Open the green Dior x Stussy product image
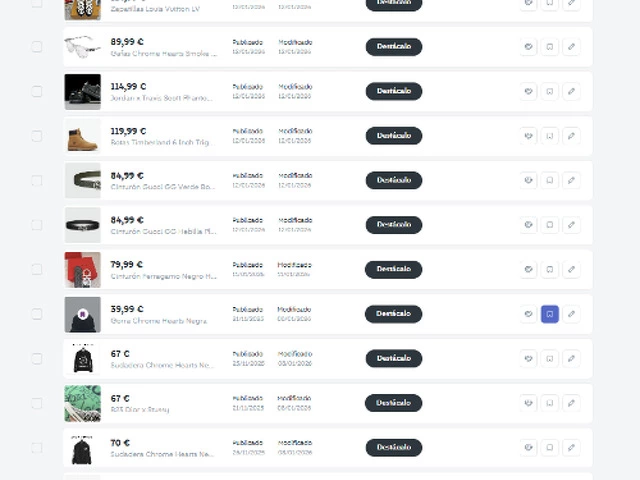 (82, 403)
